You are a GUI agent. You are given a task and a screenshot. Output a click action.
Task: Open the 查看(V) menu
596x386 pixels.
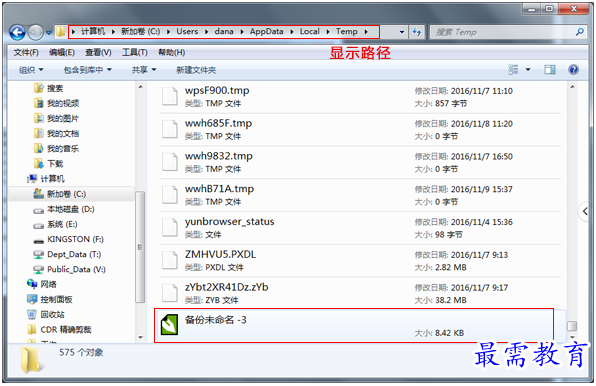pos(98,52)
